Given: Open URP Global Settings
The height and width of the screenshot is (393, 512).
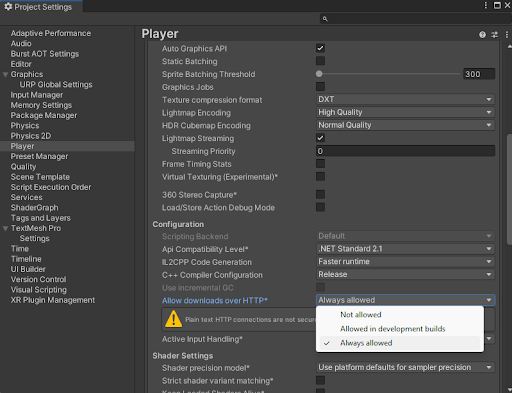Looking at the screenshot, I should [56, 85].
